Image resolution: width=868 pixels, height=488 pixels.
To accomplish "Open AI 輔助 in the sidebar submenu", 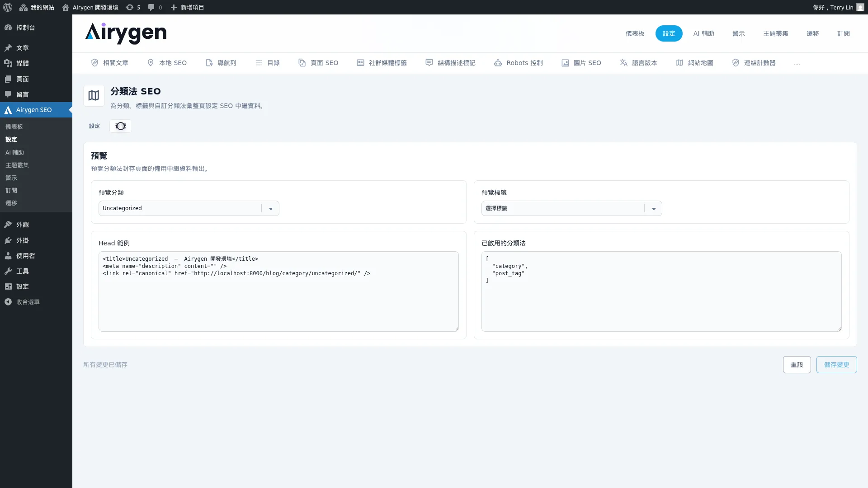I will click(14, 153).
